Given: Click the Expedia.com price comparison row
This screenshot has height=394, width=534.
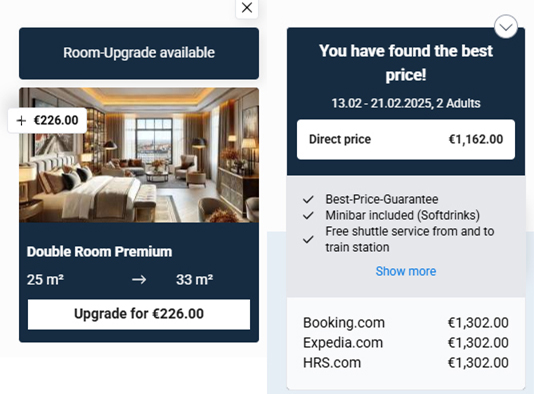Looking at the screenshot, I should tap(406, 343).
